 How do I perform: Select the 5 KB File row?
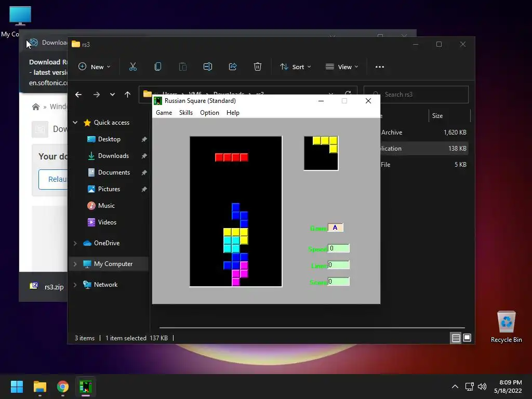point(424,165)
